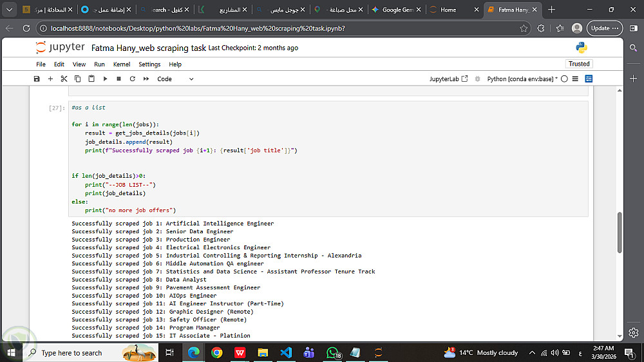The width and height of the screenshot is (644, 362).
Task: Open Task View on taskbar
Action: [x=169, y=352]
